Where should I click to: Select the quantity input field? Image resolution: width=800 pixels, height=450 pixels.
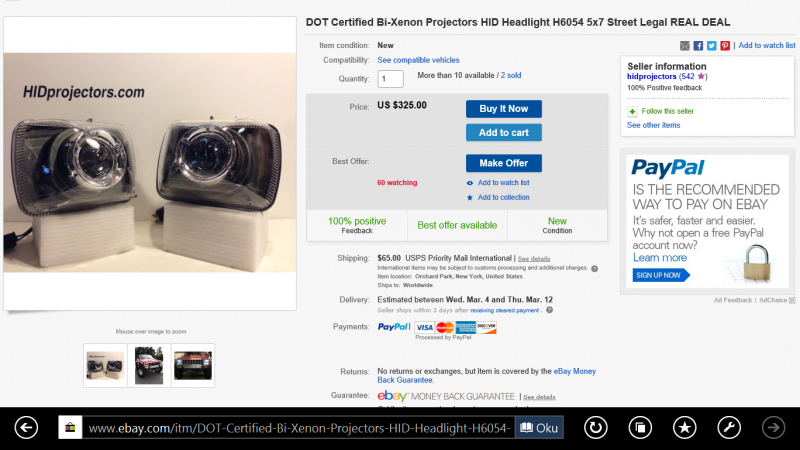(x=391, y=79)
